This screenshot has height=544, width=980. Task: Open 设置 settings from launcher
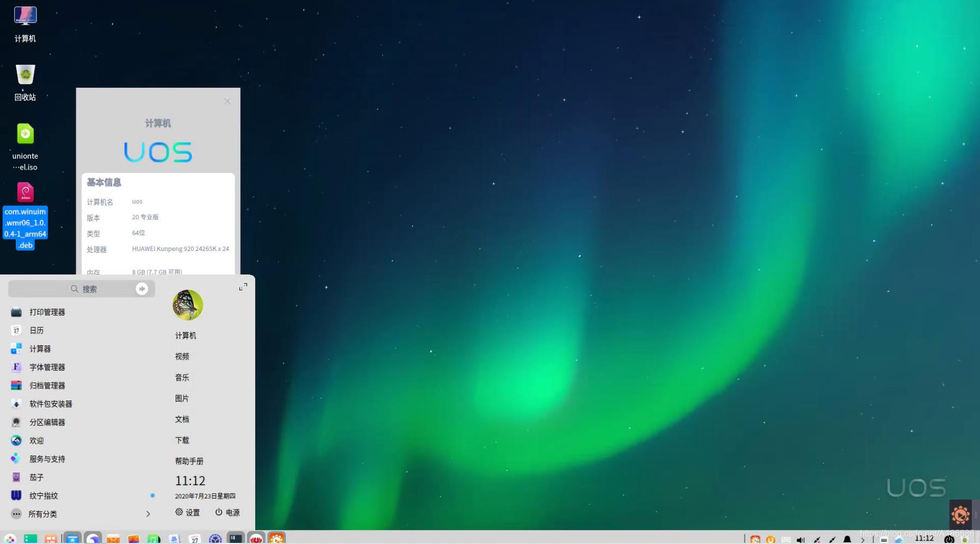tap(188, 512)
